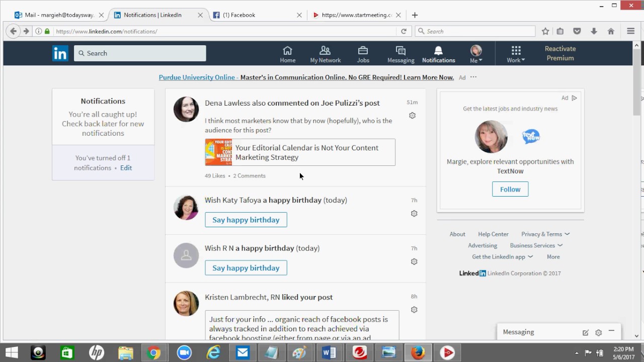Open Messaging bar settings gear
Viewport: 644px width, 362px height.
(x=598, y=333)
